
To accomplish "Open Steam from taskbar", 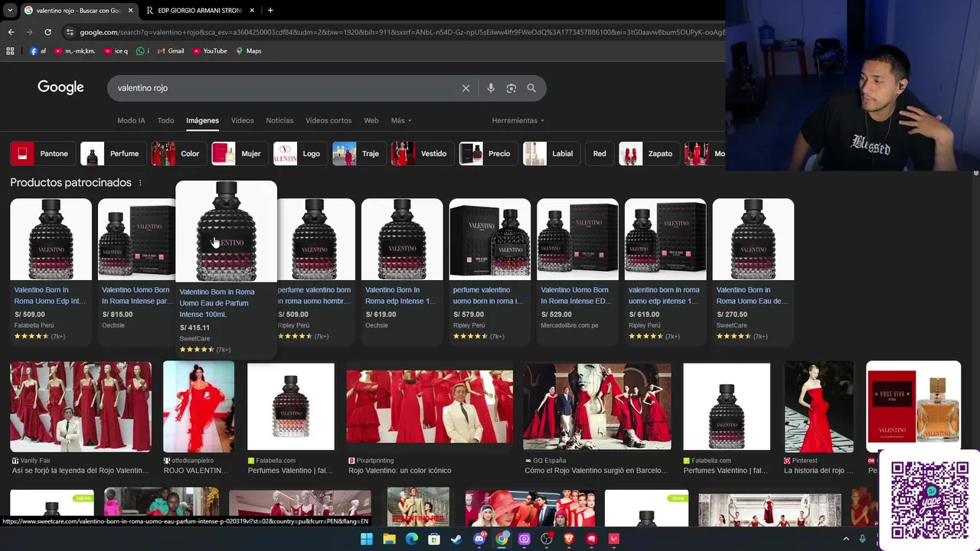I will pyautogui.click(x=456, y=539).
